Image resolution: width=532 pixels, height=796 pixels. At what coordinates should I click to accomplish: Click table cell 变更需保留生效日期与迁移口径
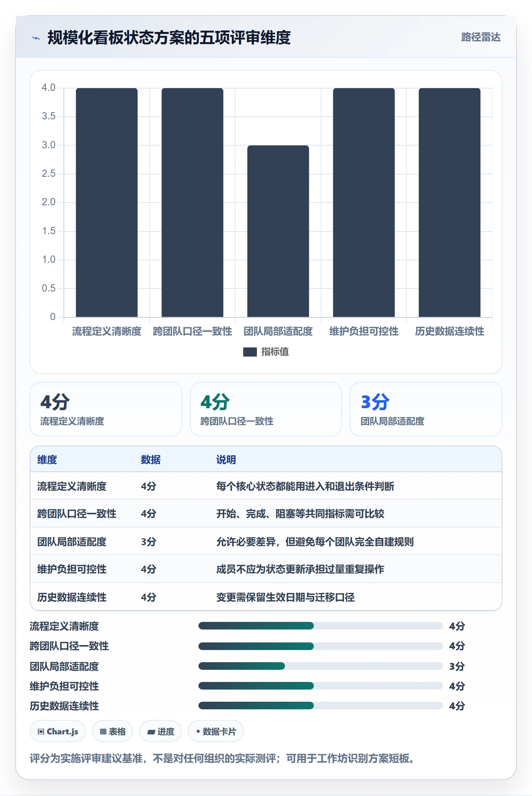pos(285,597)
